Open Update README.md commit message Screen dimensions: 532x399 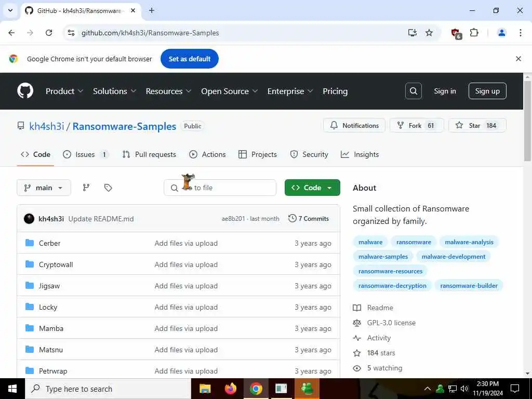click(x=101, y=219)
